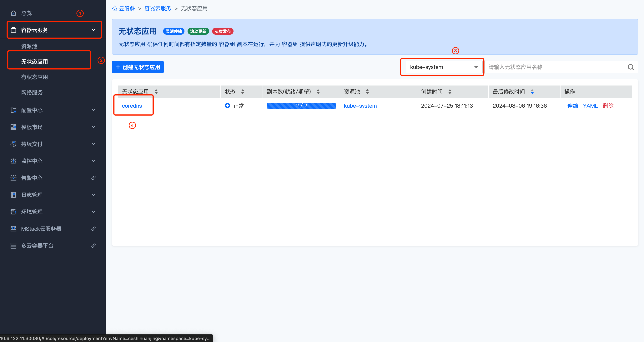The width and height of the screenshot is (644, 342).
Task: Click 创建无状态应用 button
Action: pyautogui.click(x=138, y=67)
